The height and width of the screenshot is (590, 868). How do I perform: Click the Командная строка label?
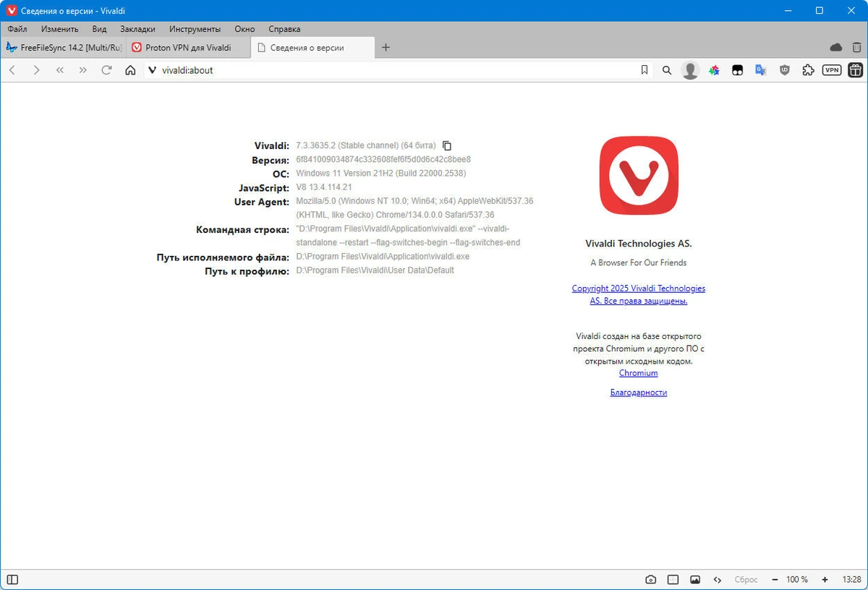click(242, 230)
